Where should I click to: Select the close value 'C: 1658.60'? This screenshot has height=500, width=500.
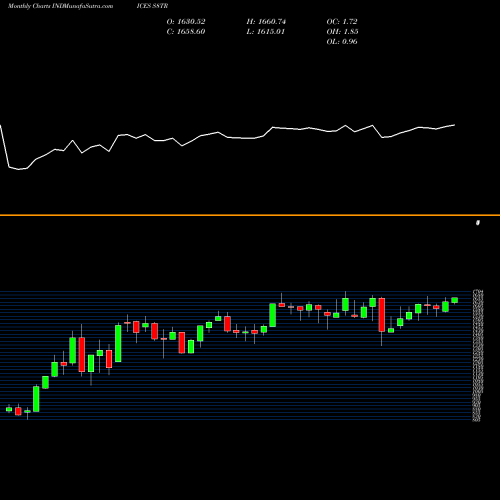point(186,32)
